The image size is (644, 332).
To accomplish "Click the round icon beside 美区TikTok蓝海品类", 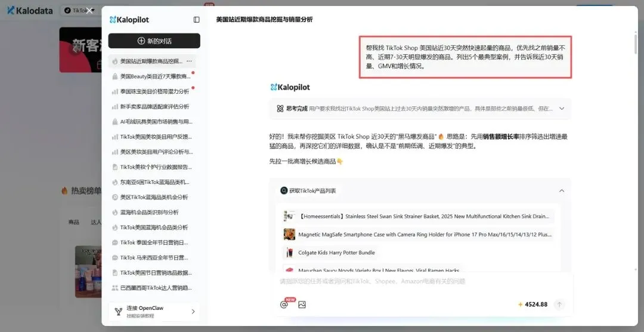I will 115,197.
